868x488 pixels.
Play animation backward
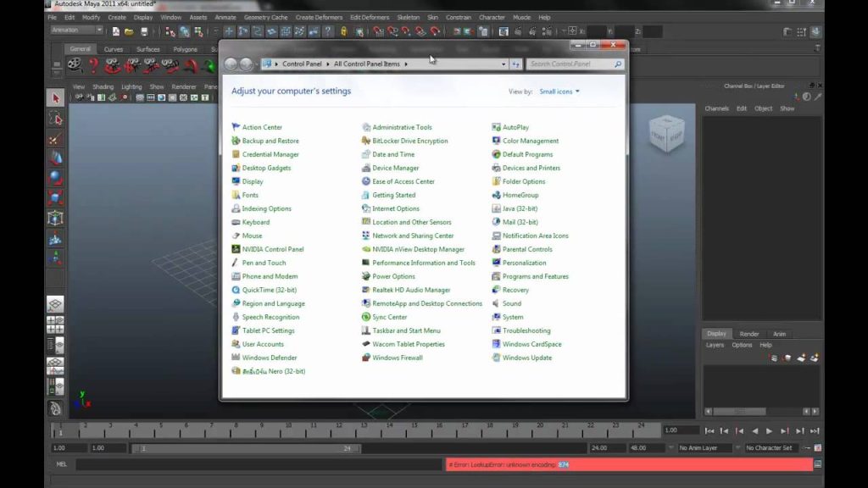point(754,431)
